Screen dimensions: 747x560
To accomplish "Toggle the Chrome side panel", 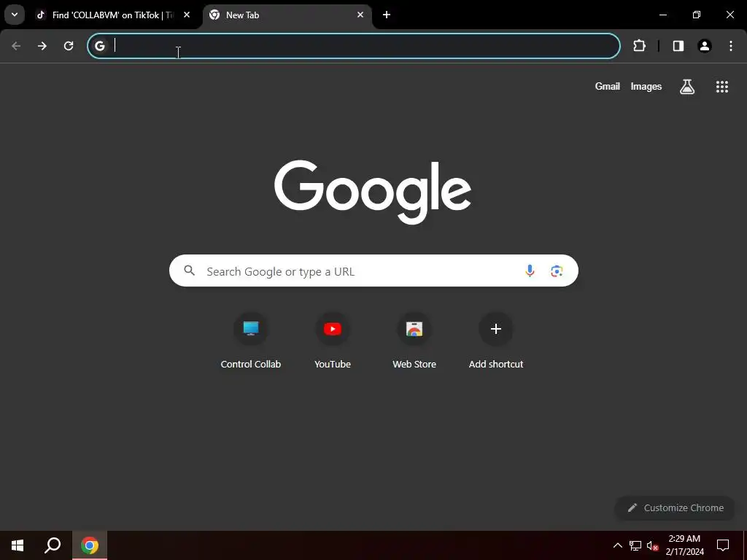I will pos(678,46).
